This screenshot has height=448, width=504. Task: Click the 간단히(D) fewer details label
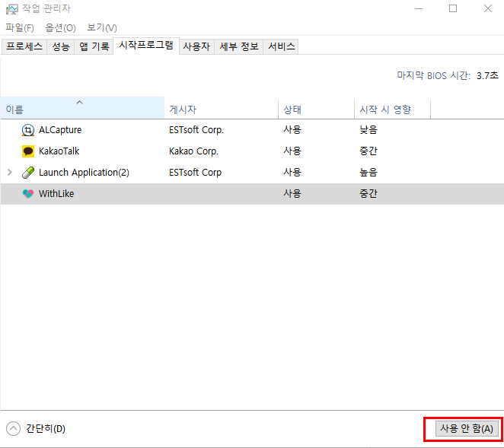(46, 429)
